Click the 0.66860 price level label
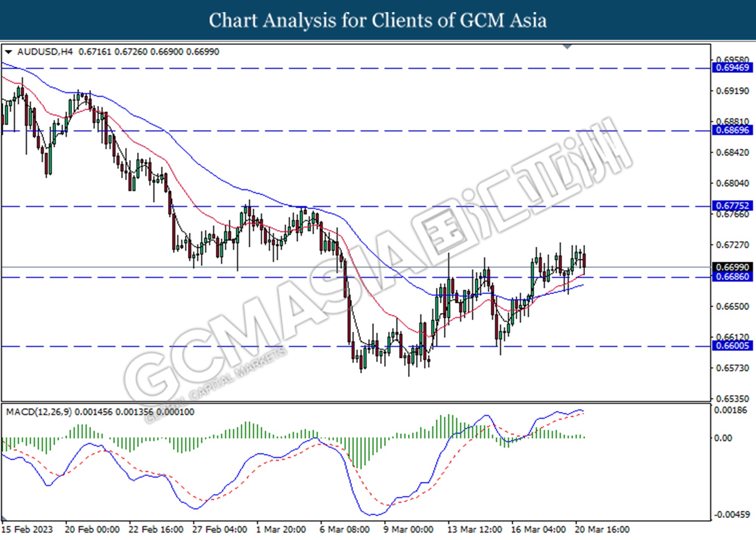This screenshot has height=540, width=756. [x=733, y=276]
